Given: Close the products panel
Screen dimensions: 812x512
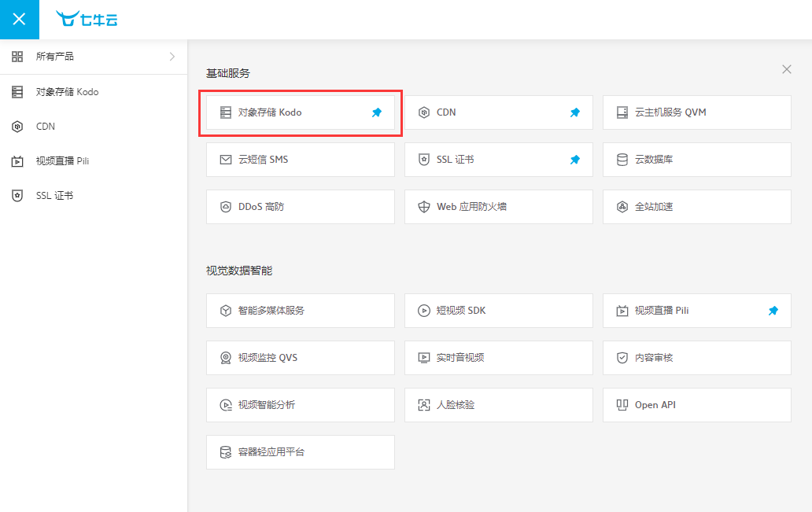Looking at the screenshot, I should point(787,69).
